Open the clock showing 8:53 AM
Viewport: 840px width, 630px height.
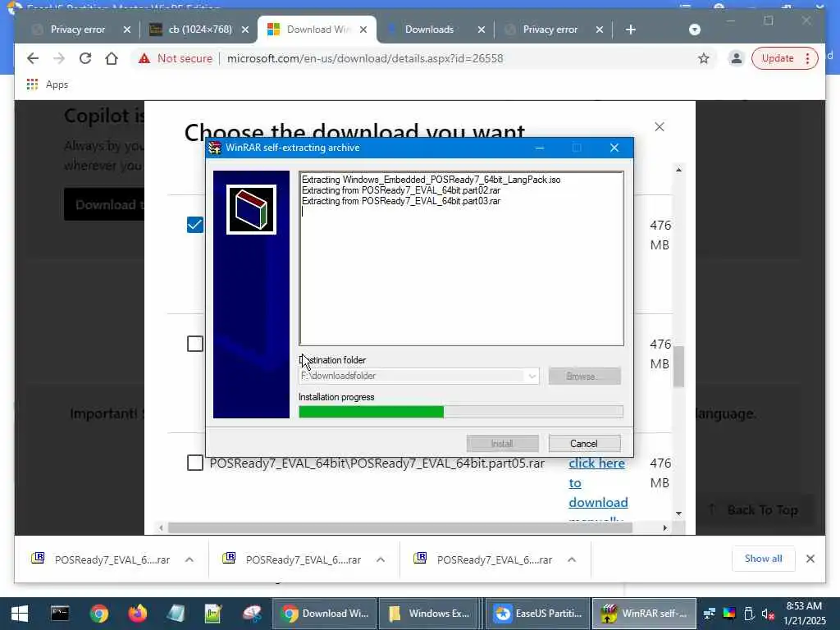[x=804, y=614]
